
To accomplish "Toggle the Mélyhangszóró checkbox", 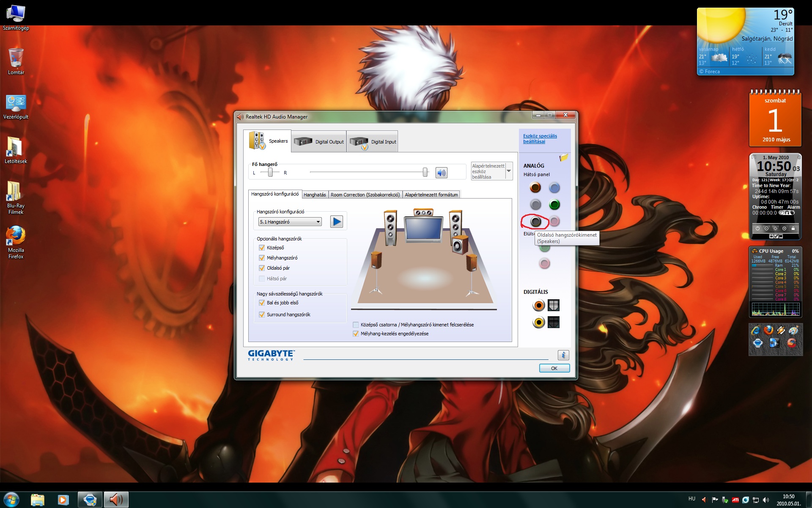I will pos(262,258).
